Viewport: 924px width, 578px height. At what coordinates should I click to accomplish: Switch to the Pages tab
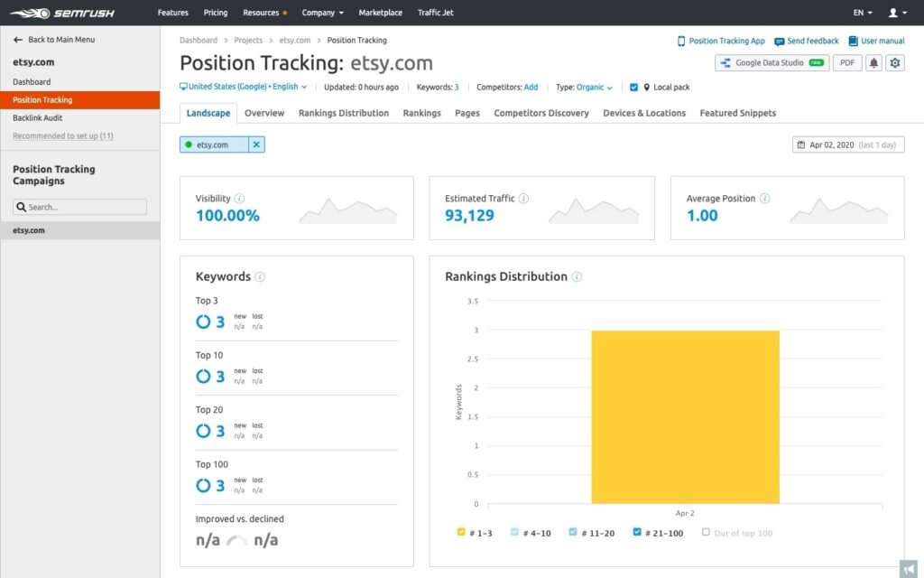pyautogui.click(x=467, y=113)
